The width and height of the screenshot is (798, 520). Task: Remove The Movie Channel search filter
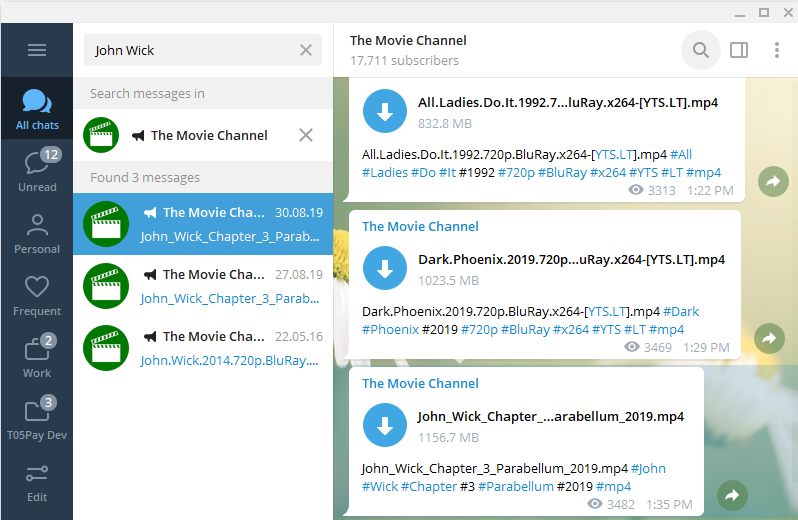[306, 135]
